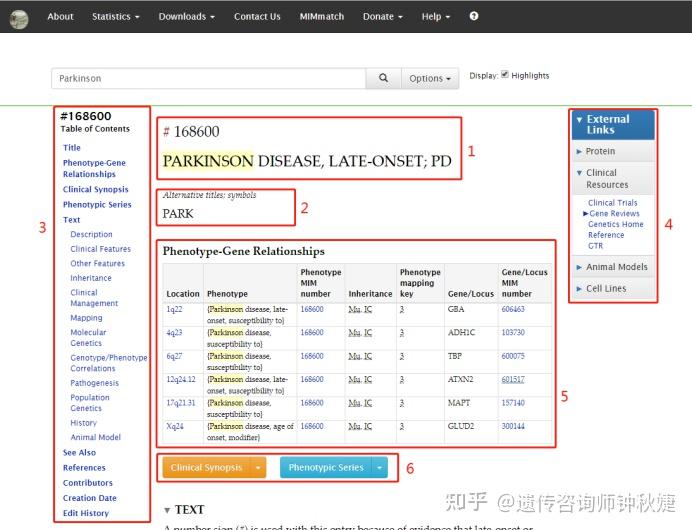Screen dimensions: 692x530
Task: Open the Donate menu
Action: pyautogui.click(x=383, y=17)
